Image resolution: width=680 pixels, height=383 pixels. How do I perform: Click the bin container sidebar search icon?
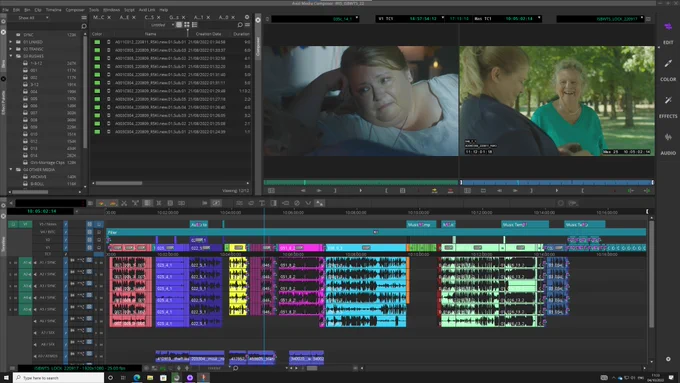point(84,26)
